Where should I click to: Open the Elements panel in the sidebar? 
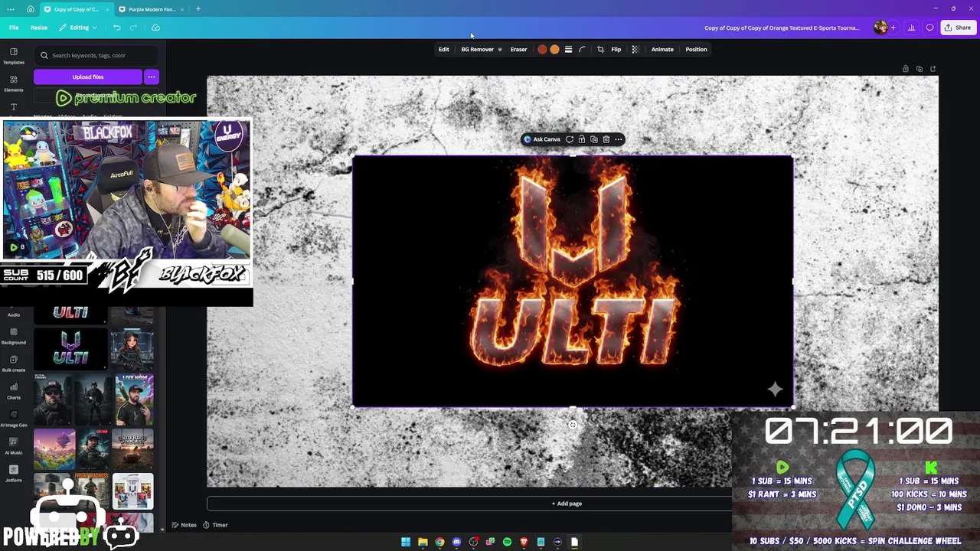tap(14, 83)
